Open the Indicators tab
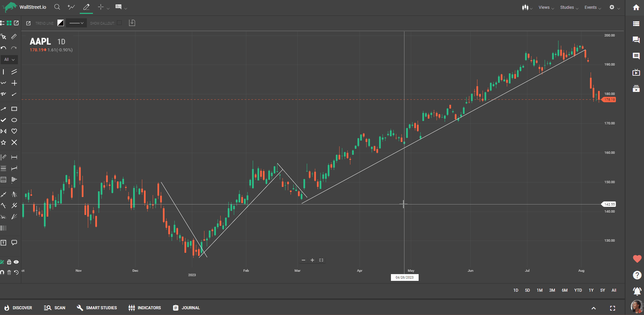The width and height of the screenshot is (644, 315). point(145,308)
